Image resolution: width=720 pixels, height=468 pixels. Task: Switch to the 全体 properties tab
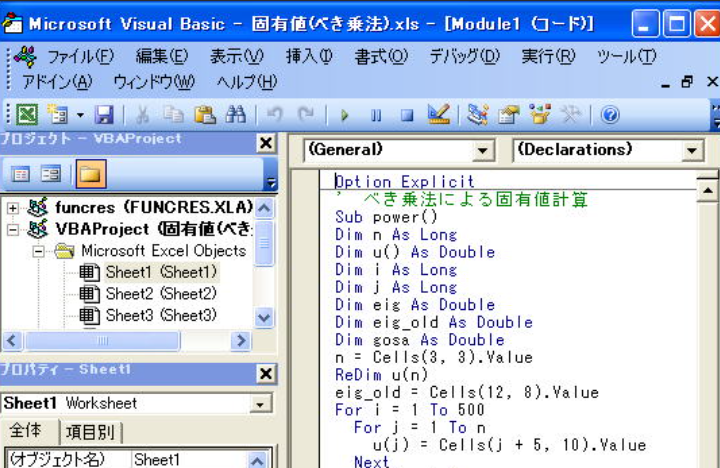click(x=26, y=431)
